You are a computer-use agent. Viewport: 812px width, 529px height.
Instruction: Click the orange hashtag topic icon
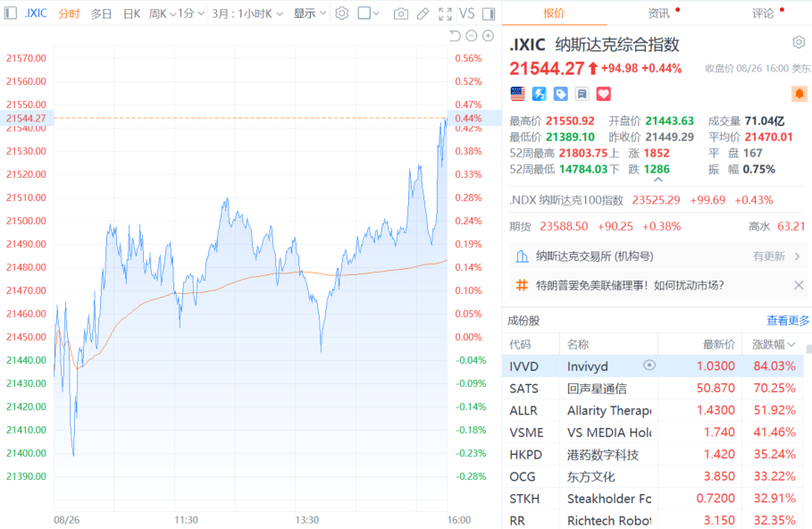522,285
